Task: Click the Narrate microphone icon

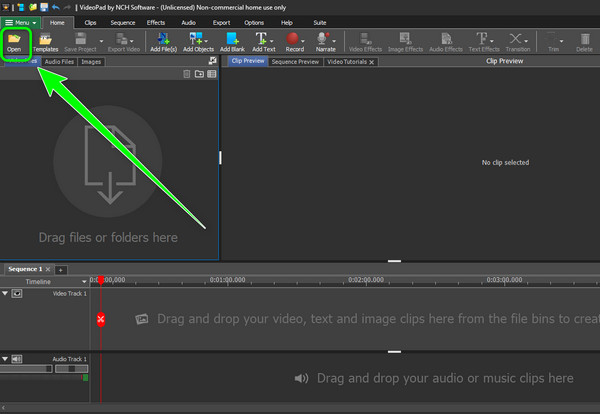Action: click(x=323, y=39)
